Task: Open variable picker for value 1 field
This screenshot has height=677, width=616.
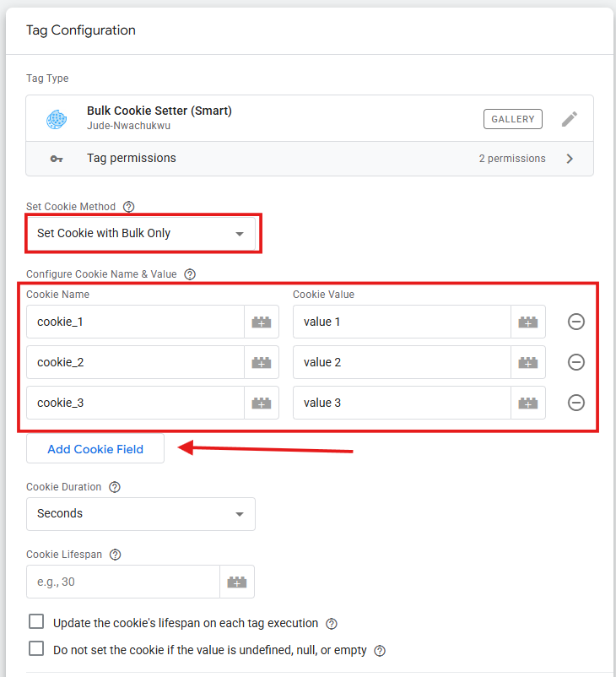Action: click(x=528, y=322)
